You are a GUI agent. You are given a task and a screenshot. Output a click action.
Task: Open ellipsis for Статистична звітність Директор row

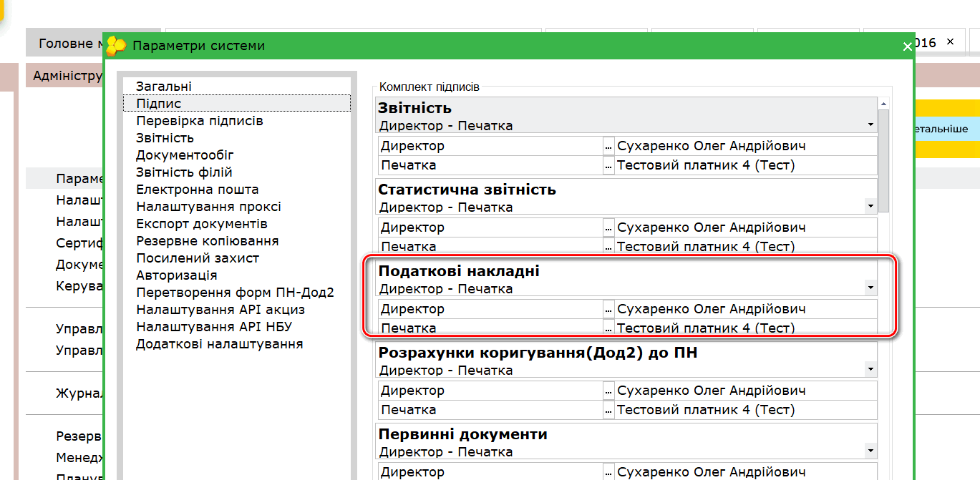click(608, 227)
